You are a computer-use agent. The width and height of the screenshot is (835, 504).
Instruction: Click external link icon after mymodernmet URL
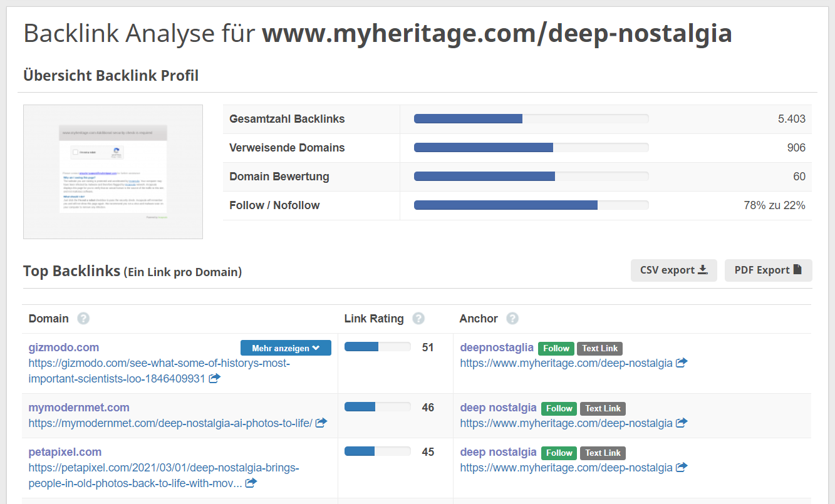pos(321,423)
